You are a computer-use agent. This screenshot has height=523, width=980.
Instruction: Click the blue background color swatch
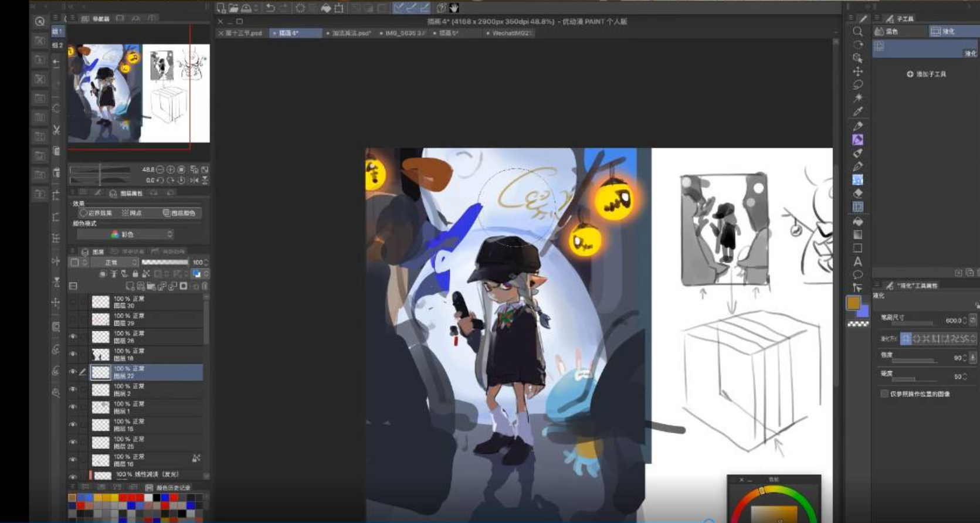coord(863,311)
